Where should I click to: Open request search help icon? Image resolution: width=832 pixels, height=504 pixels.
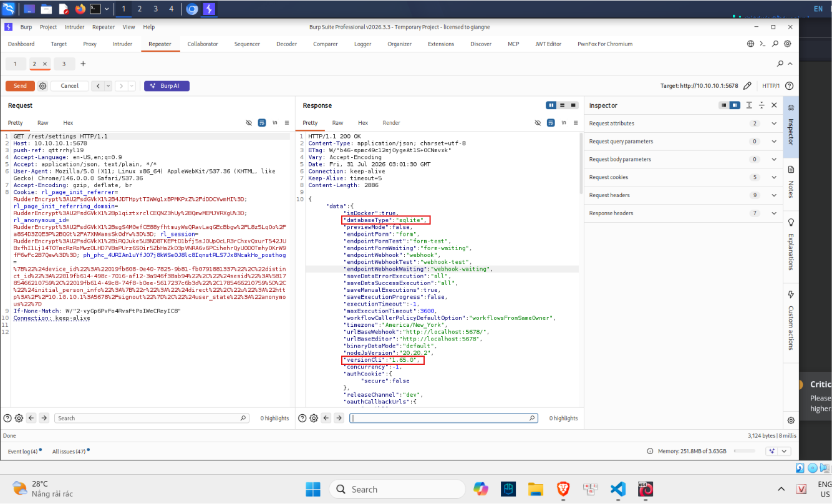point(7,418)
